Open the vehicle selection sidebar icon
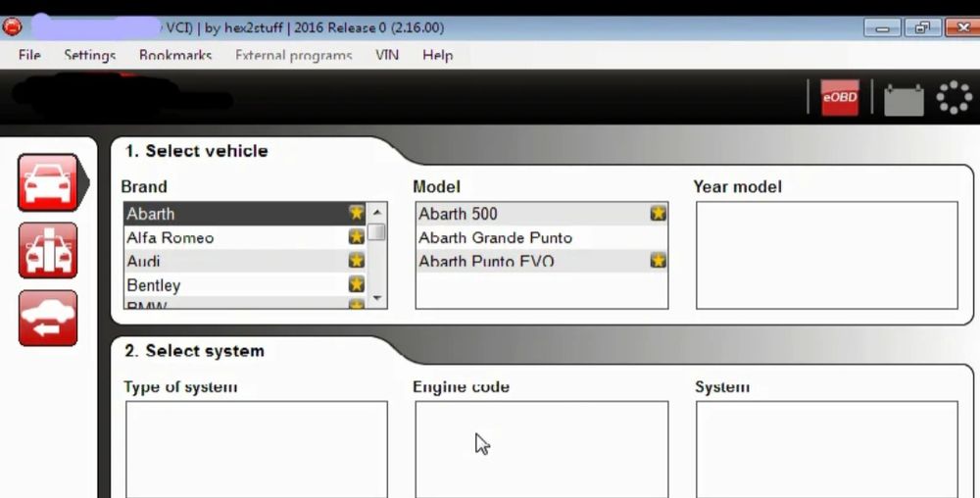Screen dimensions: 980x498 49,183
